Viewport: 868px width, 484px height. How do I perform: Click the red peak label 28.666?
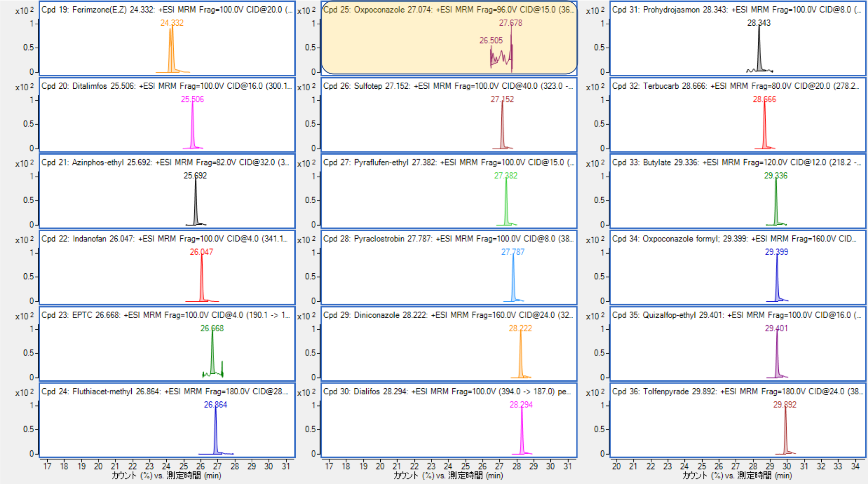pos(764,99)
